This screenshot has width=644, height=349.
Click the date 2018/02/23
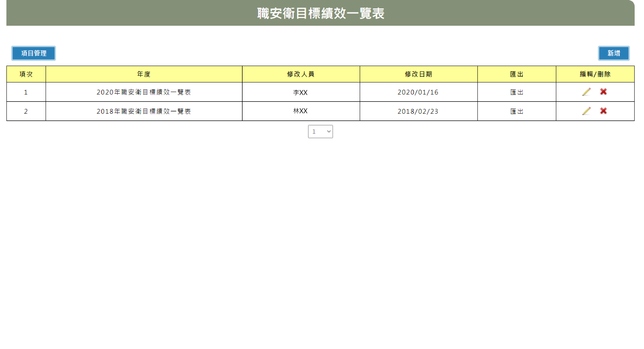click(418, 112)
